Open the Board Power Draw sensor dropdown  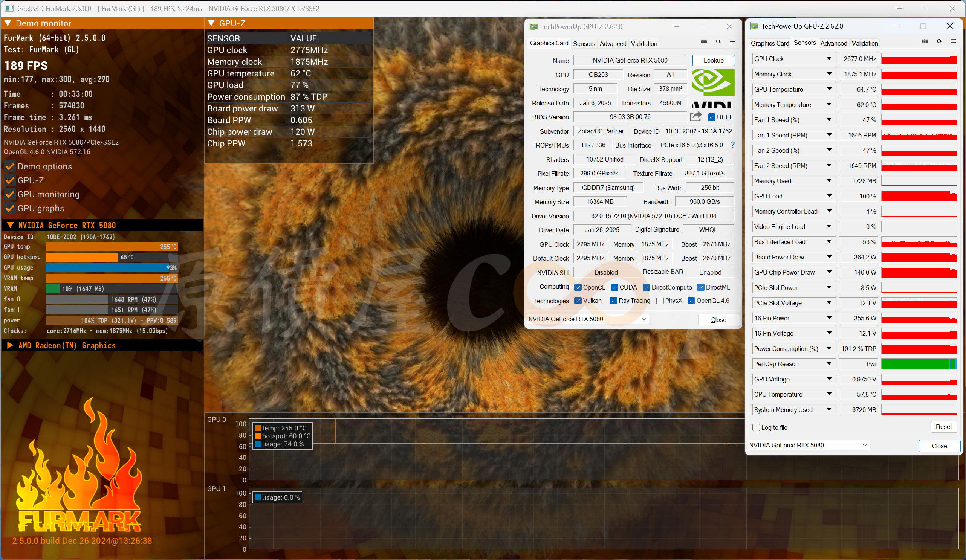tap(829, 257)
